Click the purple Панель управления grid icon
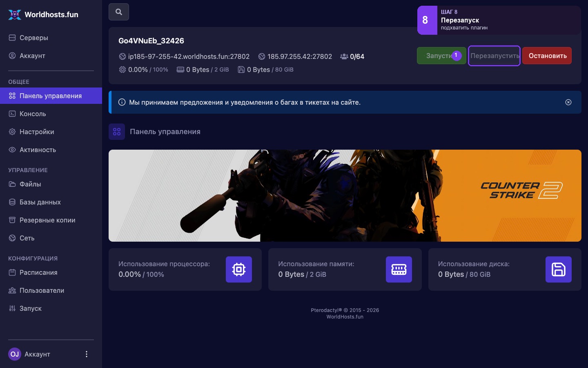The image size is (588, 368). [x=117, y=132]
